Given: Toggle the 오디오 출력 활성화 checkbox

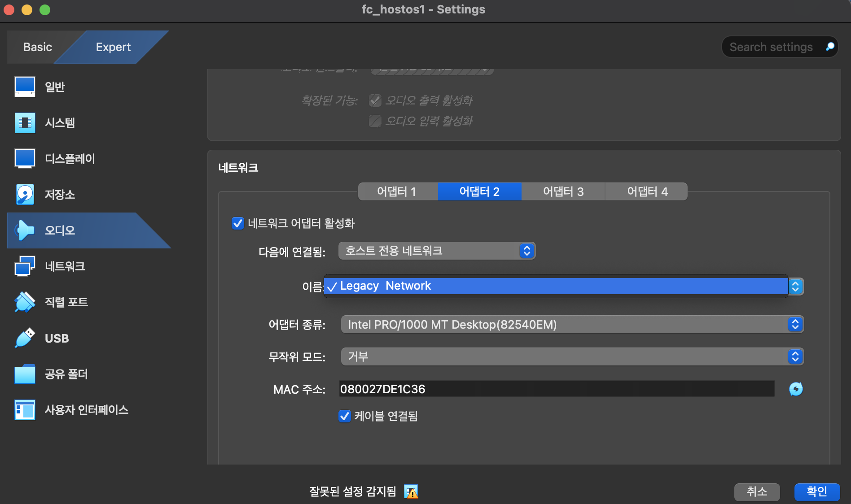Looking at the screenshot, I should (375, 100).
